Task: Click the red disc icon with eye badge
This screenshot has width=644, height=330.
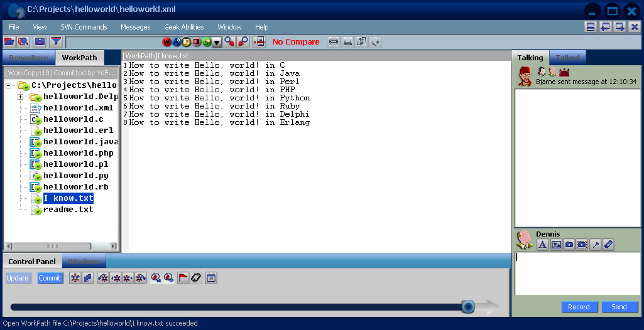Action: click(168, 278)
